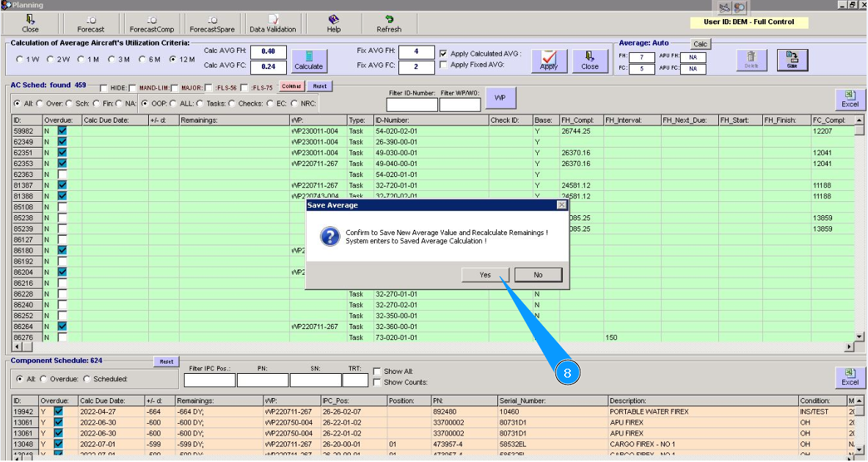The height and width of the screenshot is (462, 868).
Task: Click the Filter WP/WO field
Action: [460, 104]
